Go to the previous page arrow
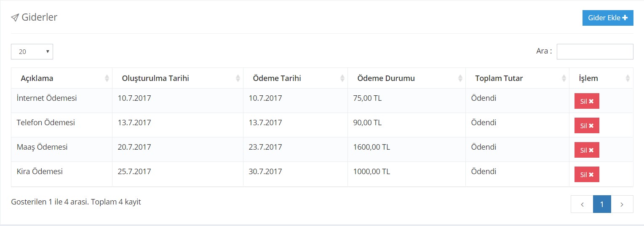644x226 pixels. 582,204
